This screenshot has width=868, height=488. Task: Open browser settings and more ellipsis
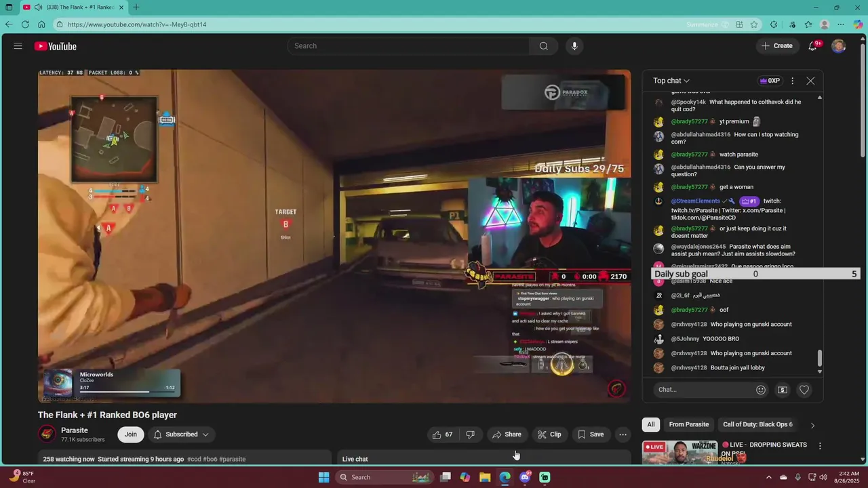click(842, 24)
